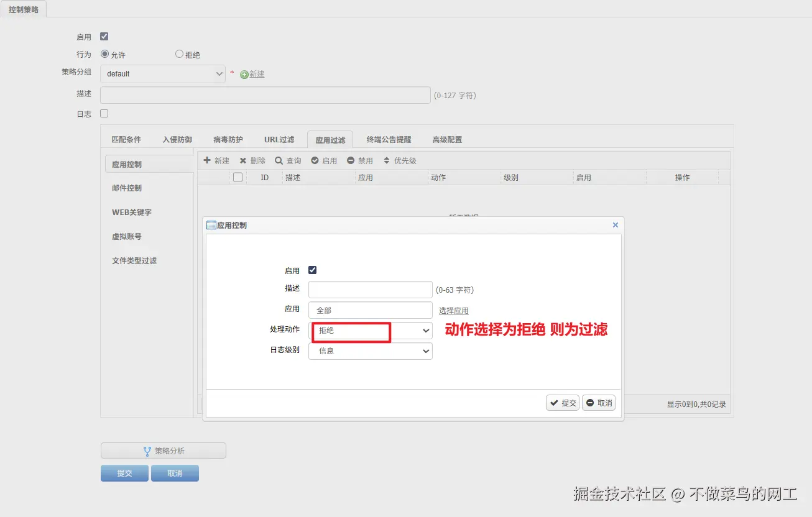Image resolution: width=812 pixels, height=517 pixels.
Task: Click the 启用 column header in table
Action: [x=610, y=178]
